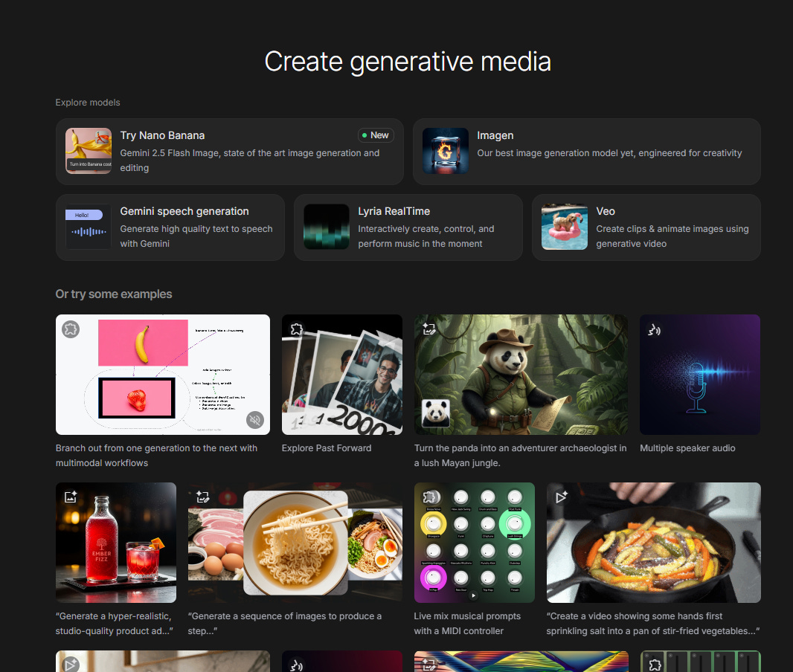
Task: Open the panda archaeologist example image
Action: pyautogui.click(x=521, y=375)
